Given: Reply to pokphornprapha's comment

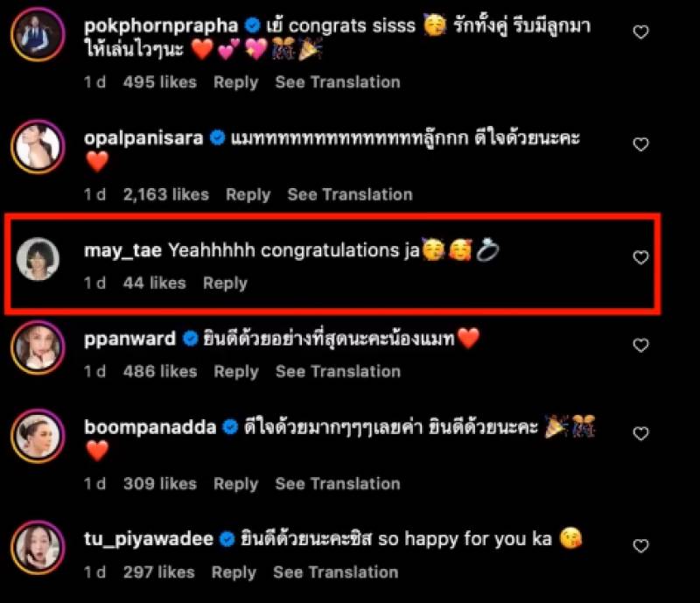Looking at the screenshot, I should (235, 82).
